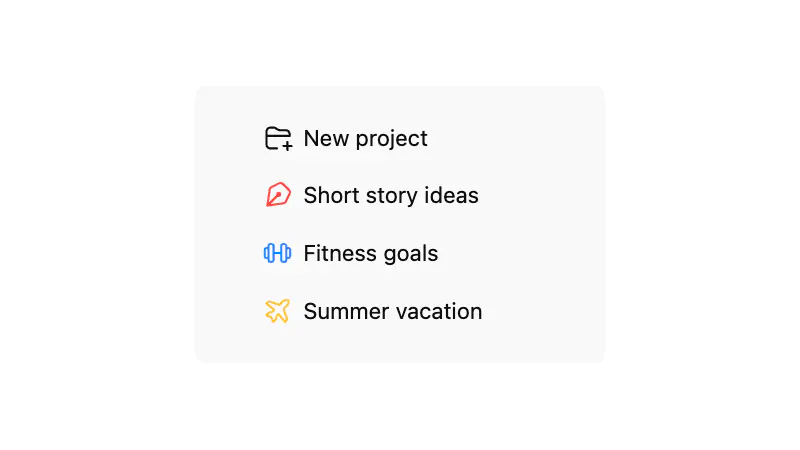Hit the Fitness goals dumbbell icon
The image size is (800, 450).
277,254
